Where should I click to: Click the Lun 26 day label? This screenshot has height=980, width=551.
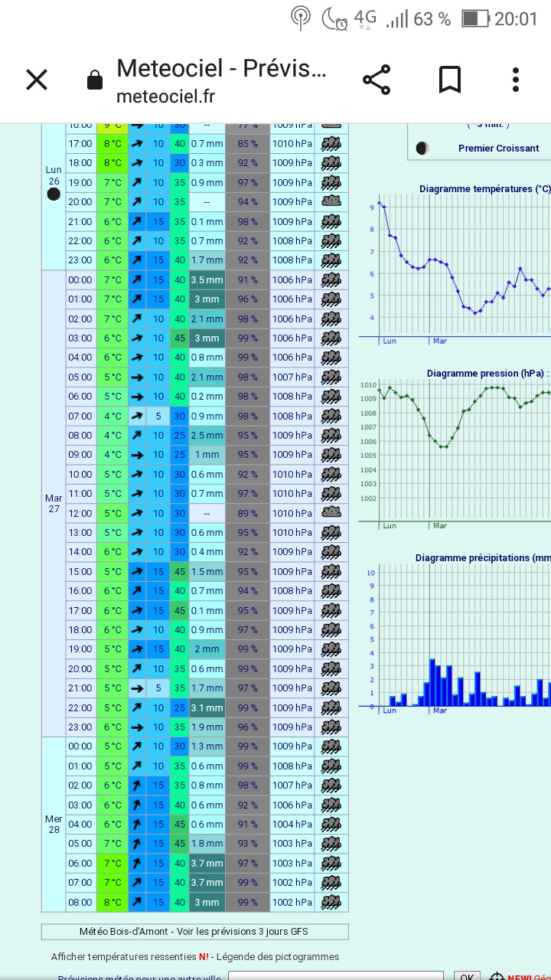(54, 175)
